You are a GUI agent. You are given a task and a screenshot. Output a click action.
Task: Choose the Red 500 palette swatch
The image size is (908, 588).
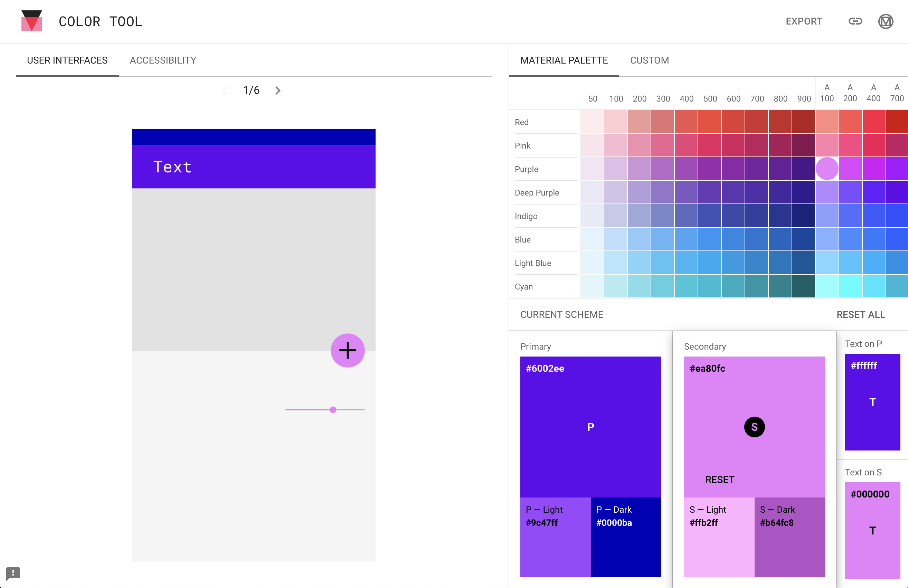coord(710,122)
